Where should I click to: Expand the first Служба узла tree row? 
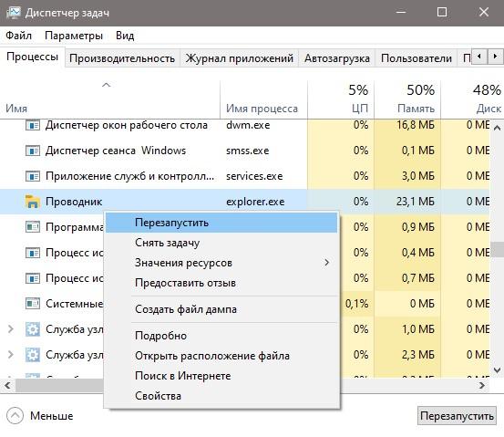coord(11,329)
